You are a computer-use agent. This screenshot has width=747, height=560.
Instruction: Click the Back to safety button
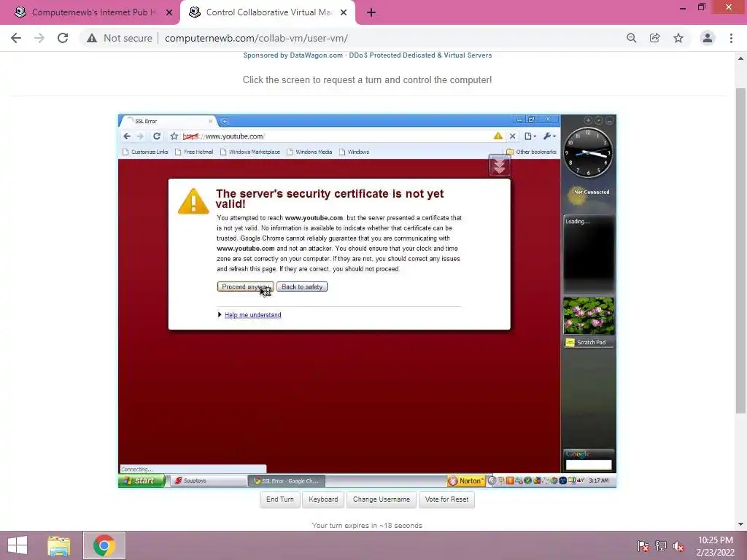coord(302,287)
